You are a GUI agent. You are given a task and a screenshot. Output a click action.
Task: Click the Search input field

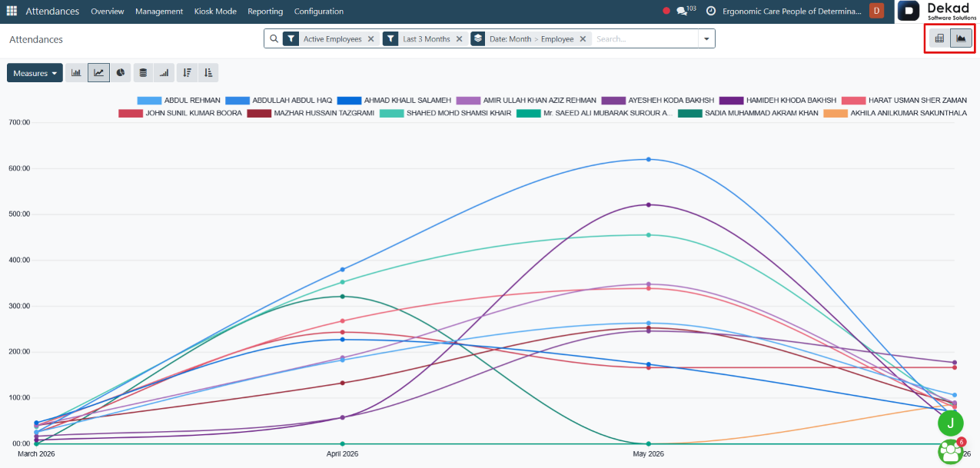[x=645, y=39]
